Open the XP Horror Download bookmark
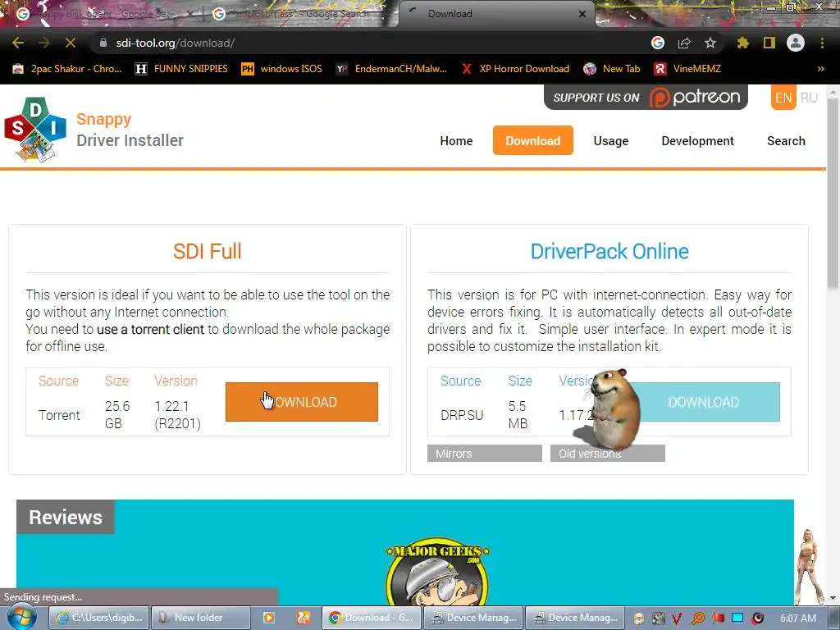The width and height of the screenshot is (840, 630). [515, 69]
